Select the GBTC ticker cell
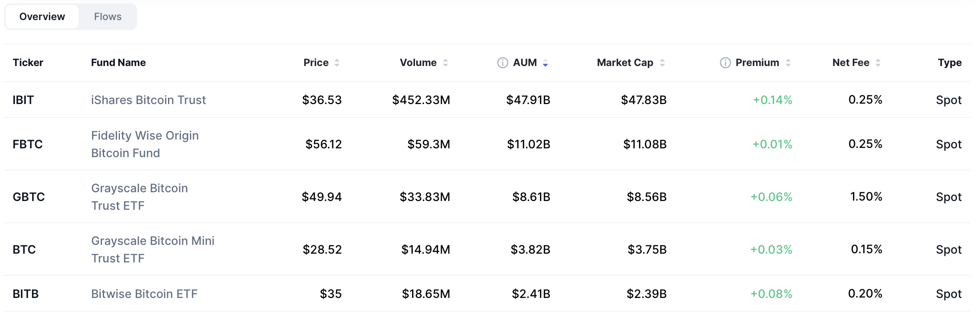 click(28, 197)
